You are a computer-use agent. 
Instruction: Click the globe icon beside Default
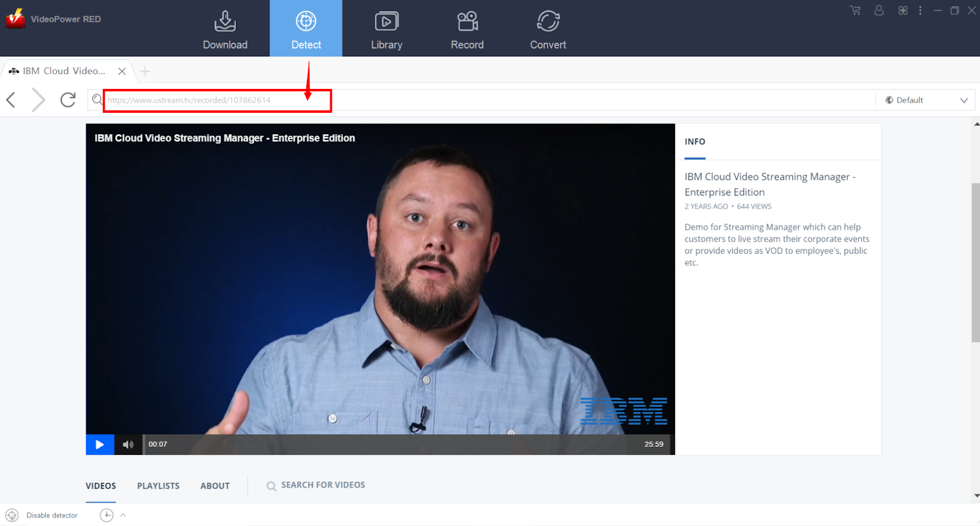(889, 100)
